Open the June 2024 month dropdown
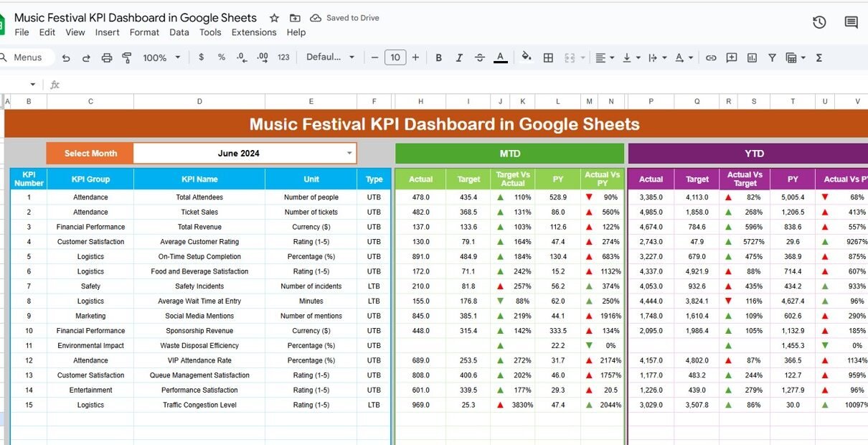The width and height of the screenshot is (868, 445). (350, 153)
